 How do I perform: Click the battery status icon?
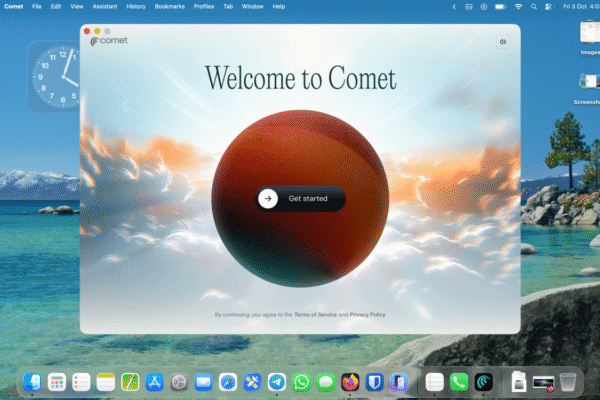click(500, 7)
